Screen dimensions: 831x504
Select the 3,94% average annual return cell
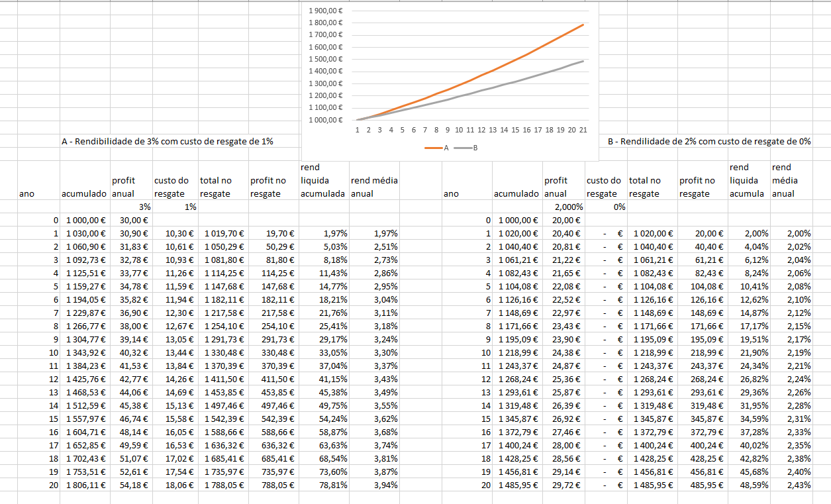coord(375,485)
